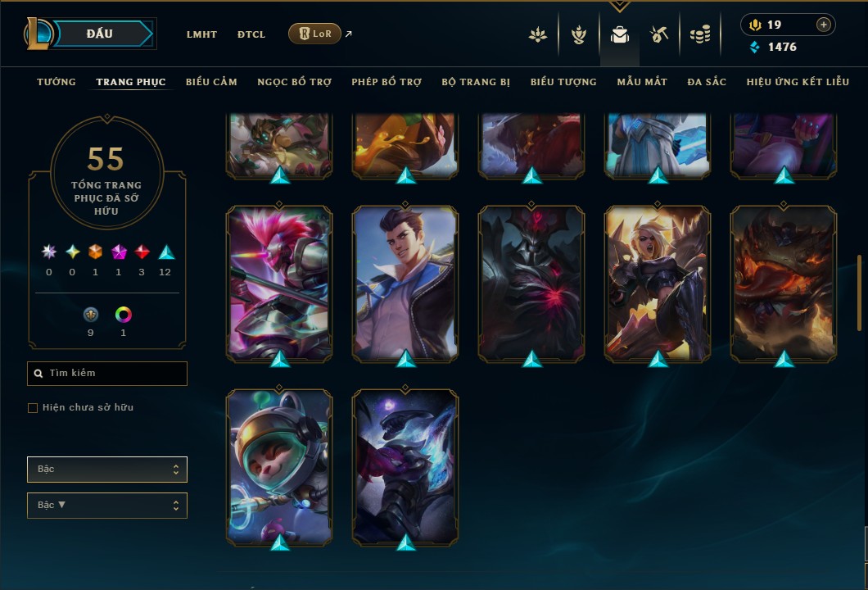Screen dimensions: 868x590
Task: Open the Profile crest icon
Action: tap(579, 35)
